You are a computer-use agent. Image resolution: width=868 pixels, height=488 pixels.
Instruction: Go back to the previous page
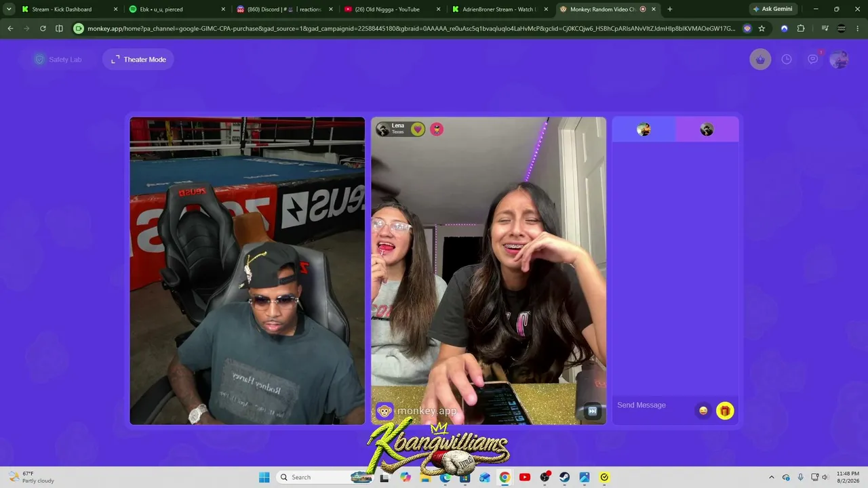click(x=10, y=28)
